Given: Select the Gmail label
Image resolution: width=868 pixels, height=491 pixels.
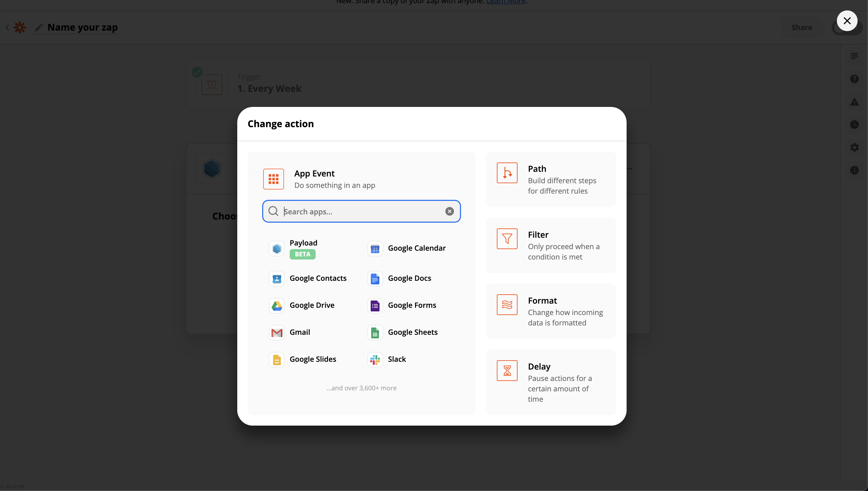Looking at the screenshot, I should click(x=300, y=332).
